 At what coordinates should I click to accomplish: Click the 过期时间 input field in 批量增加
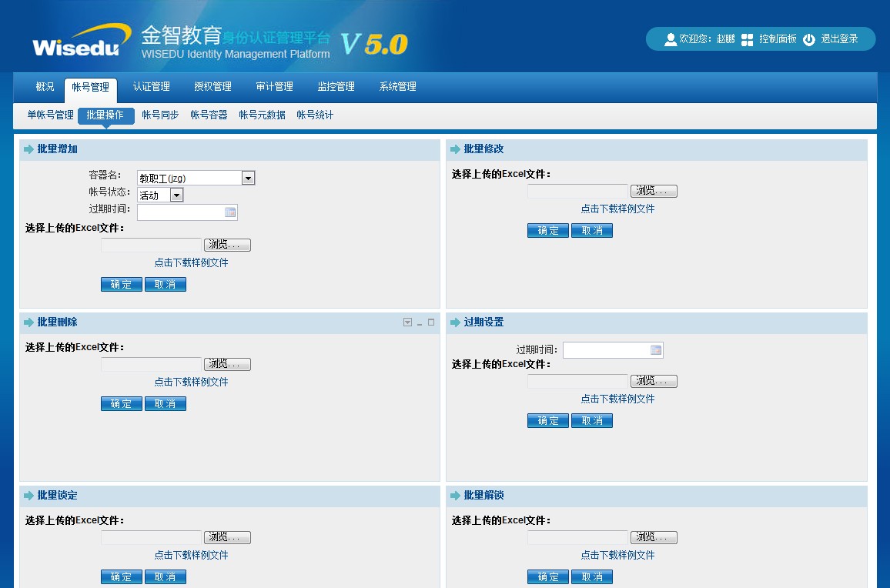(x=180, y=212)
